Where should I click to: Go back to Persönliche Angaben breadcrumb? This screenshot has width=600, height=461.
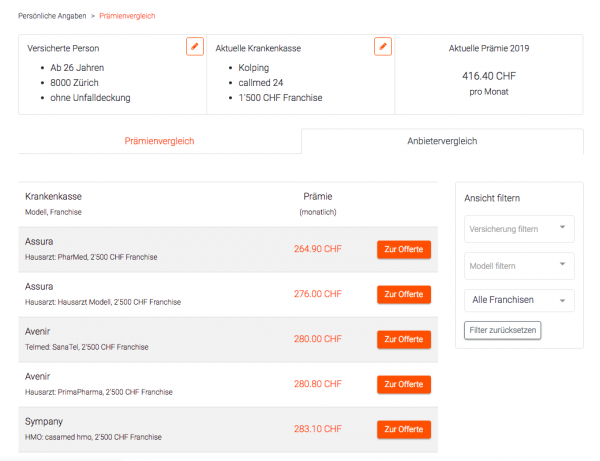(x=52, y=16)
